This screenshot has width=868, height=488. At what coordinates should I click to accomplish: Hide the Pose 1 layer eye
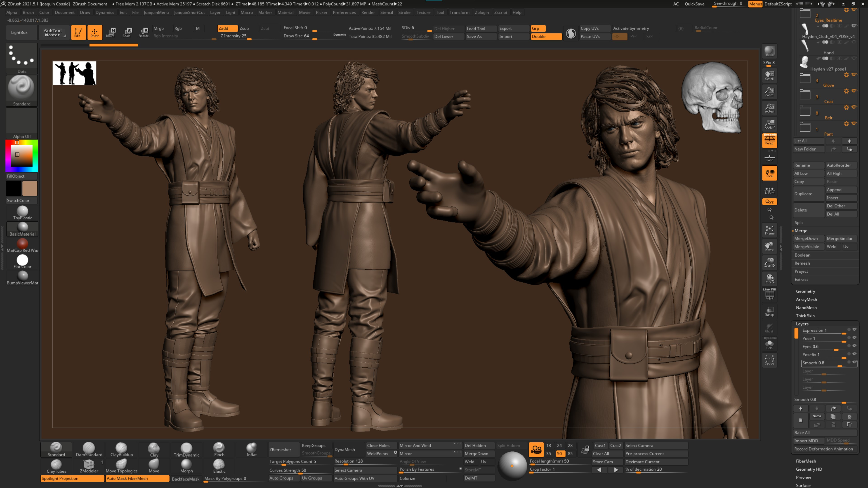(x=854, y=338)
